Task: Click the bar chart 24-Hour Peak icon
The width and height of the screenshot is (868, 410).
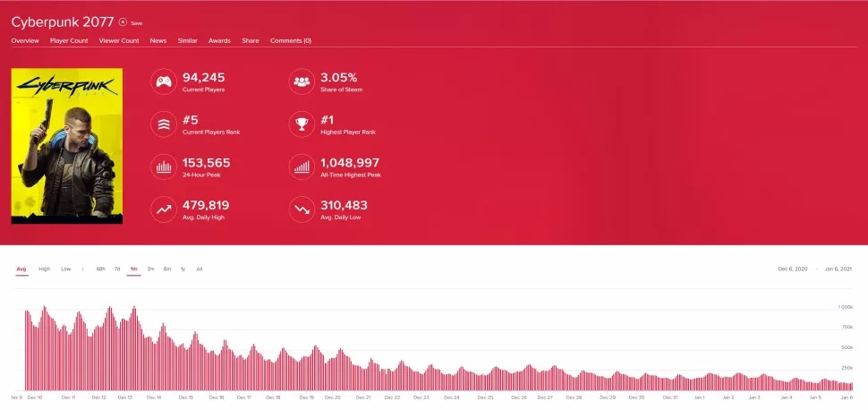Action: [163, 167]
